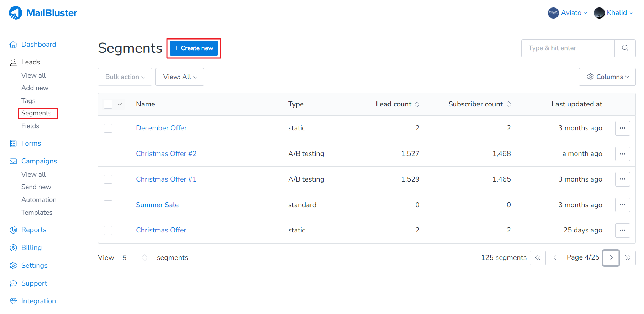Open the three-dots menu for Summer Sale
The height and width of the screenshot is (314, 644).
pos(622,205)
